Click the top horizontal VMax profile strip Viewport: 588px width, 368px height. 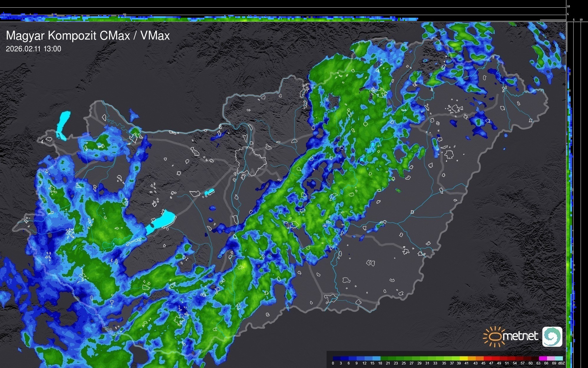(236, 18)
